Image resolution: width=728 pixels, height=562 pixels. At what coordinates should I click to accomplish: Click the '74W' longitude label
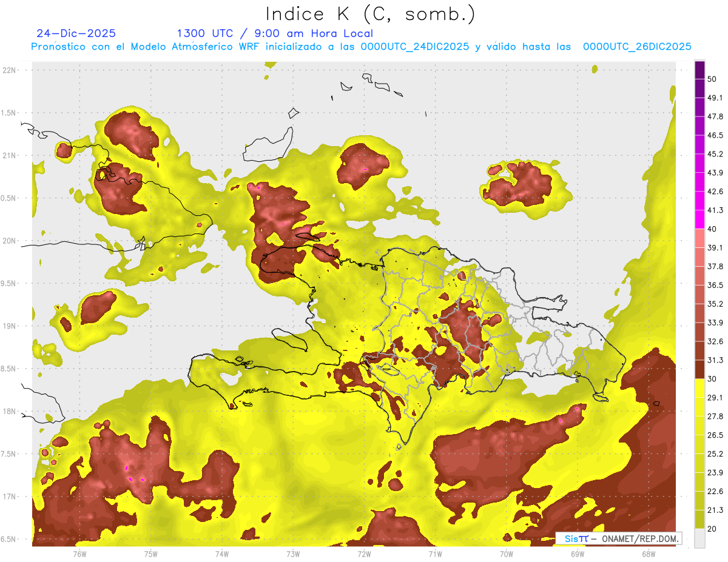(222, 554)
